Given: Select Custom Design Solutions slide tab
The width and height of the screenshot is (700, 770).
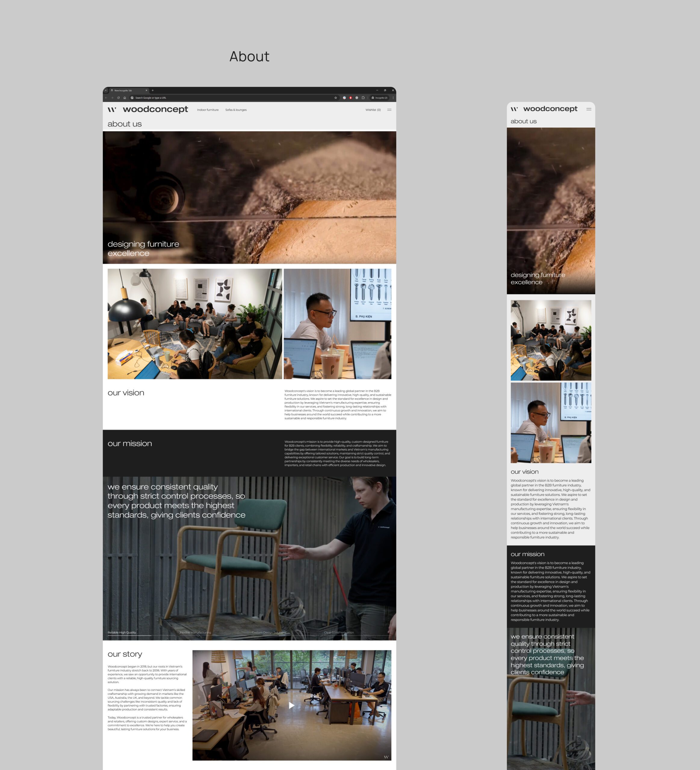Looking at the screenshot, I should pos(269,633).
